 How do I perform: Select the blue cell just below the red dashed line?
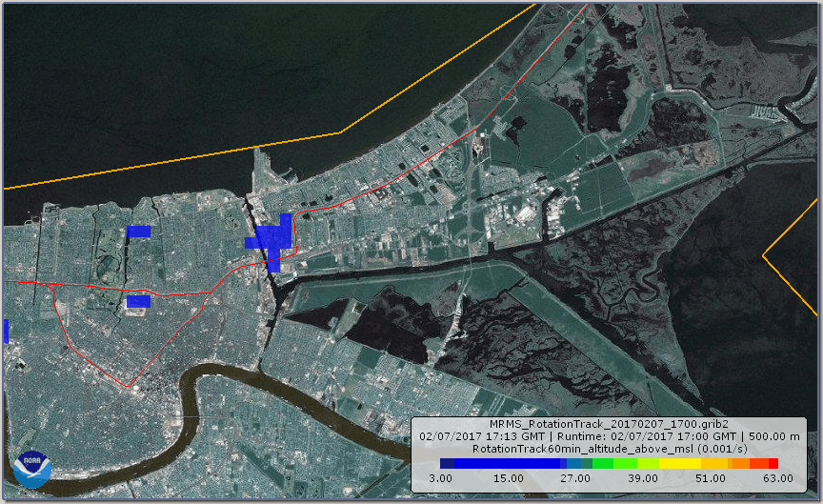point(138,301)
